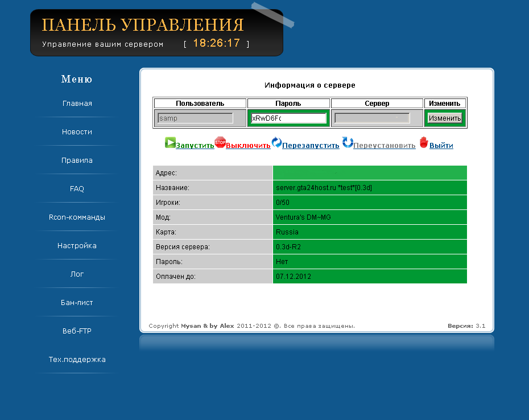Open the Настройка menu item
This screenshot has width=529, height=420.
(x=77, y=246)
